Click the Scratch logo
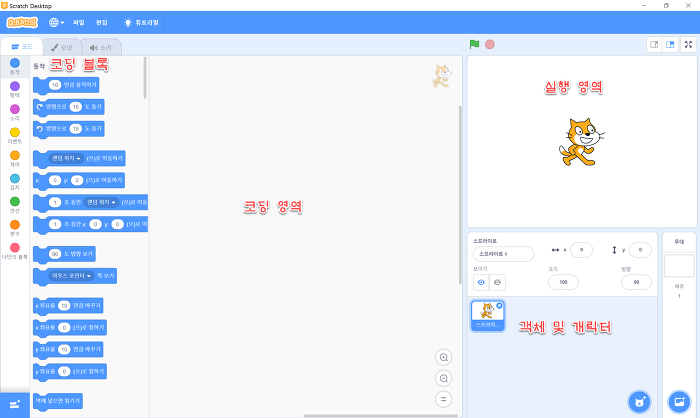 coord(22,22)
